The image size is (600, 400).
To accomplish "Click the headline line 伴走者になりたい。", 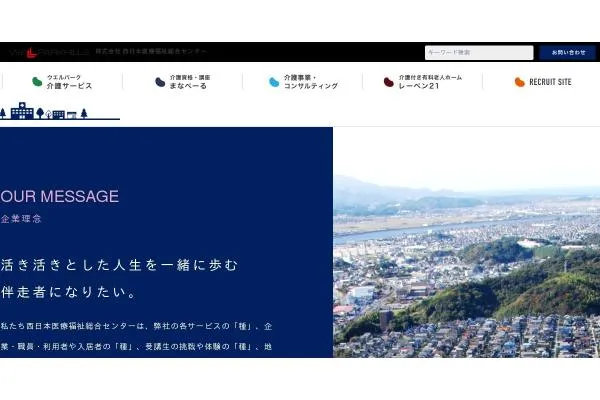I will [68, 292].
